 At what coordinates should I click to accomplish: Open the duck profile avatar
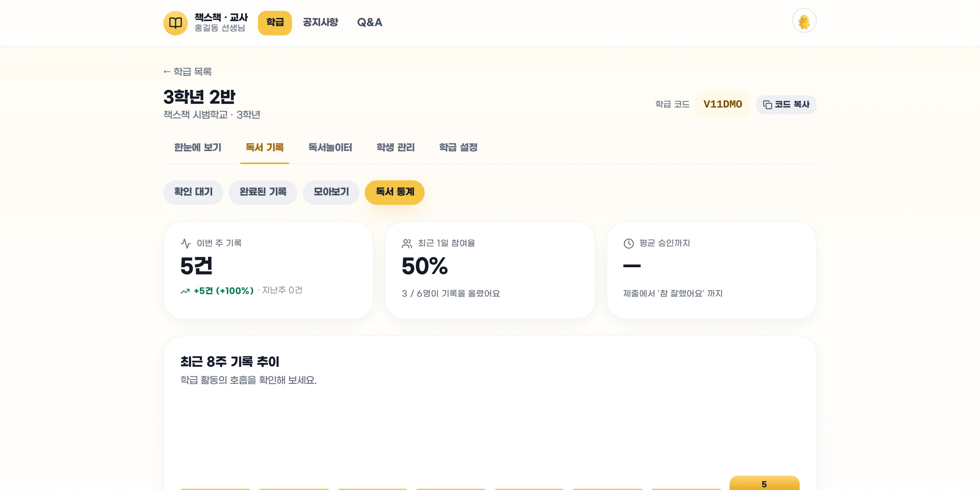coord(804,21)
